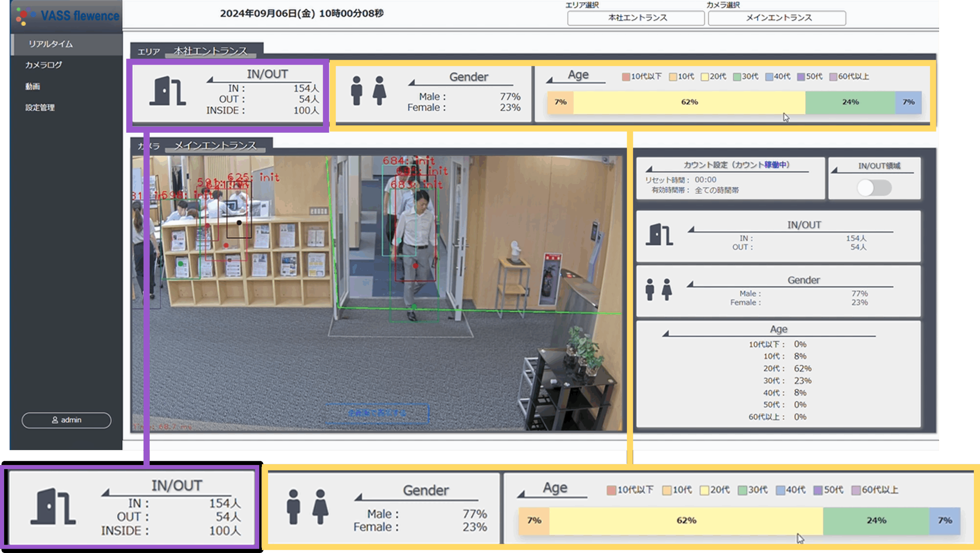
Task: Click the door icon in top IN/OUT panel
Action: [x=167, y=91]
